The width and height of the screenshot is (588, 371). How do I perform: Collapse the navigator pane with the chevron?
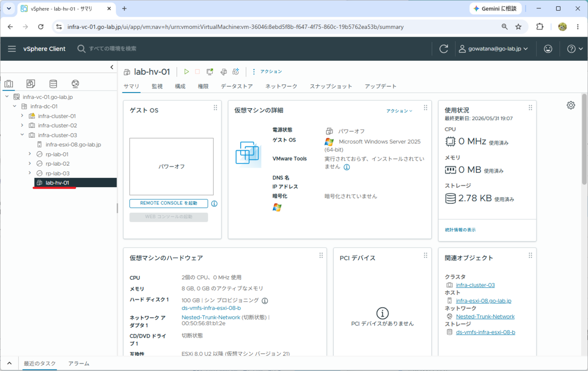[x=112, y=67]
